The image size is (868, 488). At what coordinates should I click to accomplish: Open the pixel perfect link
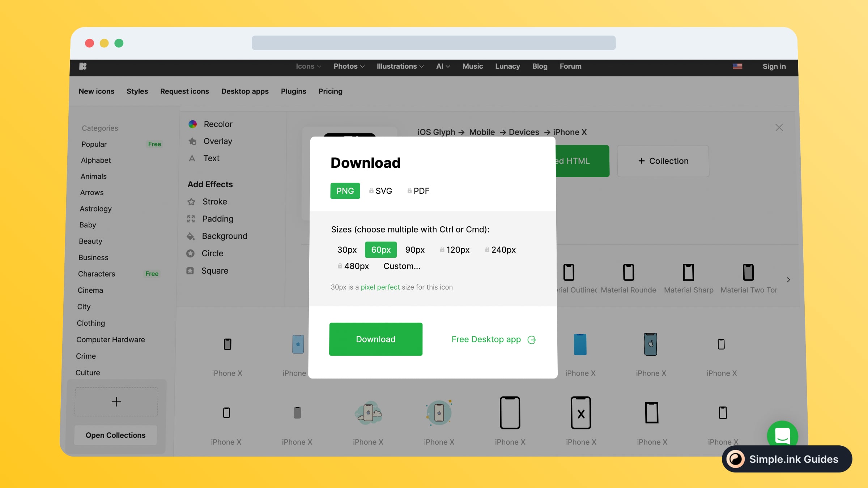coord(380,287)
